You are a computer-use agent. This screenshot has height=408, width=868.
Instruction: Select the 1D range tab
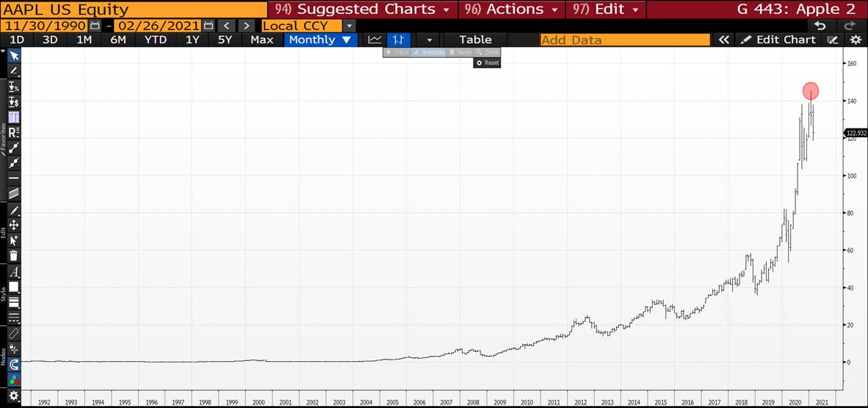[x=17, y=40]
